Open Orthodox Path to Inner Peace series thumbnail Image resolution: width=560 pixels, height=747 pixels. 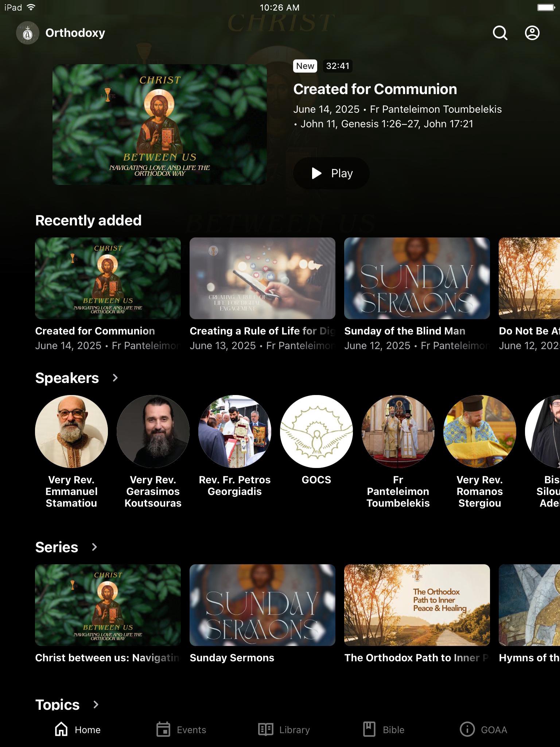[x=417, y=605]
